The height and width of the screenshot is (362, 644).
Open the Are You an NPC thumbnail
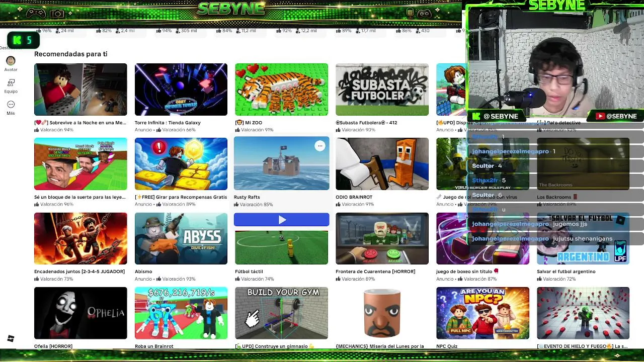483,313
